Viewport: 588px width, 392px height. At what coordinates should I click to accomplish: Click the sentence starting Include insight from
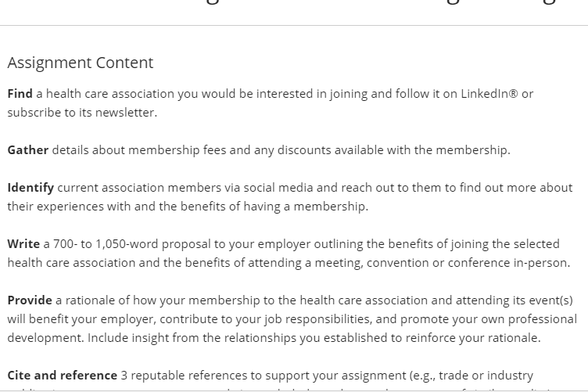point(314,337)
